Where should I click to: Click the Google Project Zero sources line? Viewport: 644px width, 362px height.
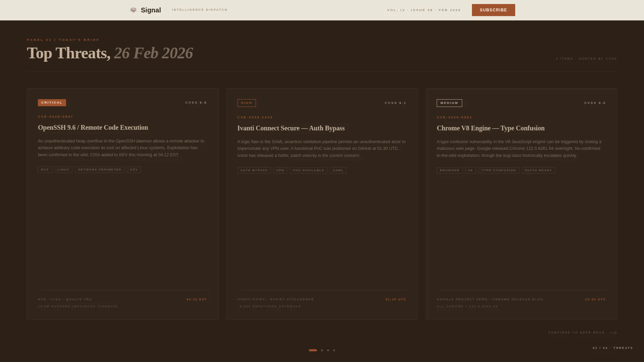point(490,299)
